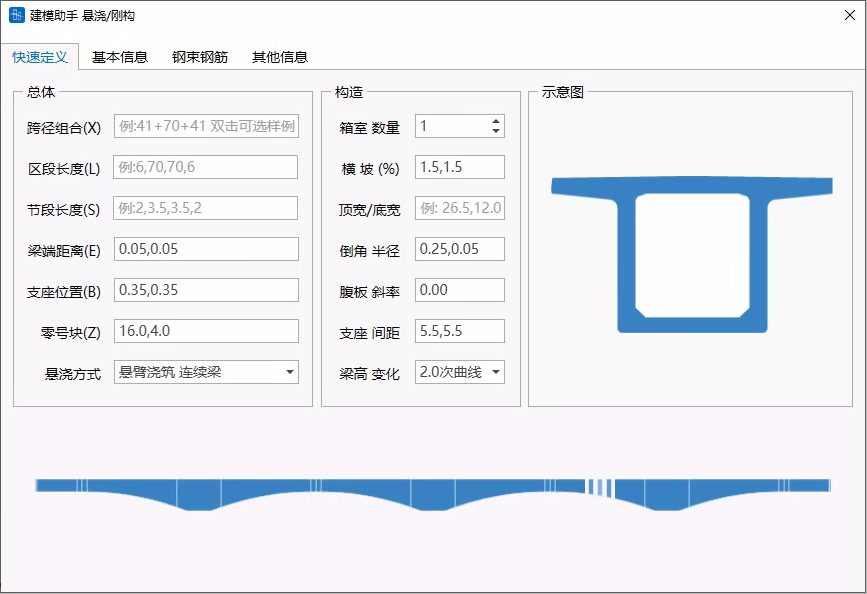Click the 梁高 变化 label
This screenshot has width=867, height=594.
pyautogui.click(x=369, y=374)
